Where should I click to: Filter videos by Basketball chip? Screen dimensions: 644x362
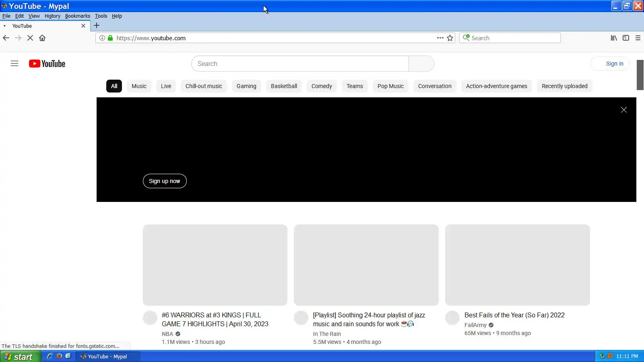284,86
